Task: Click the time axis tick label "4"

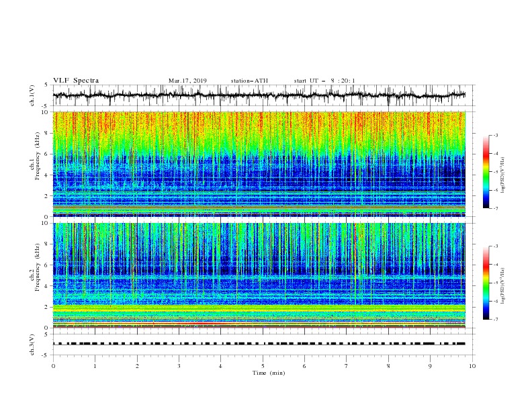Action: pyautogui.click(x=220, y=366)
